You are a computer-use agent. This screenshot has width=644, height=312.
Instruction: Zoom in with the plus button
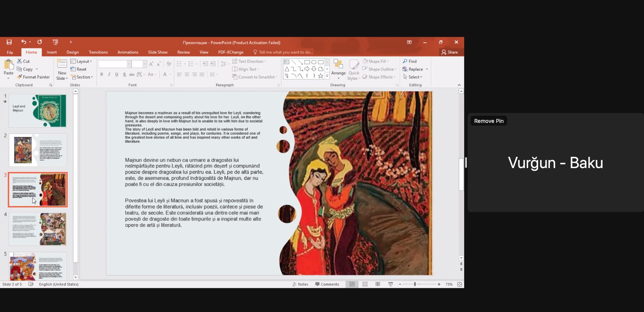click(x=439, y=284)
